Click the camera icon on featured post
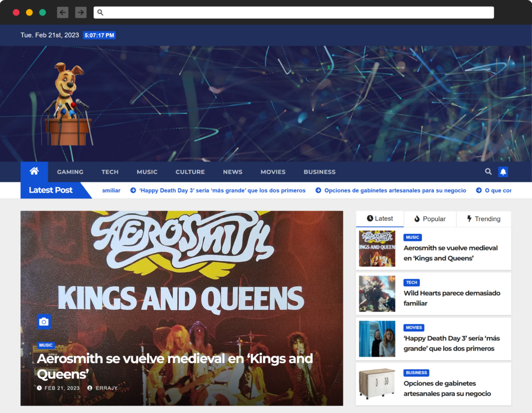The height and width of the screenshot is (413, 532). [x=44, y=322]
